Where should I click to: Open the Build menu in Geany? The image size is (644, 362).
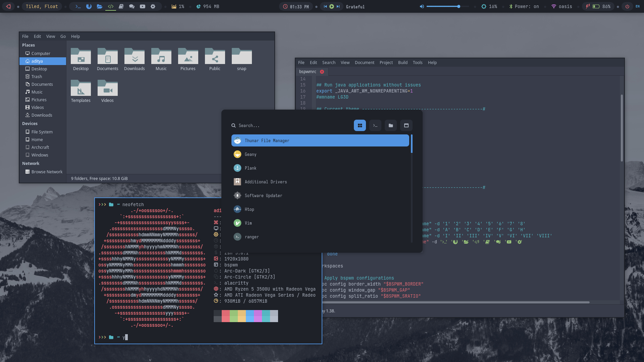402,62
